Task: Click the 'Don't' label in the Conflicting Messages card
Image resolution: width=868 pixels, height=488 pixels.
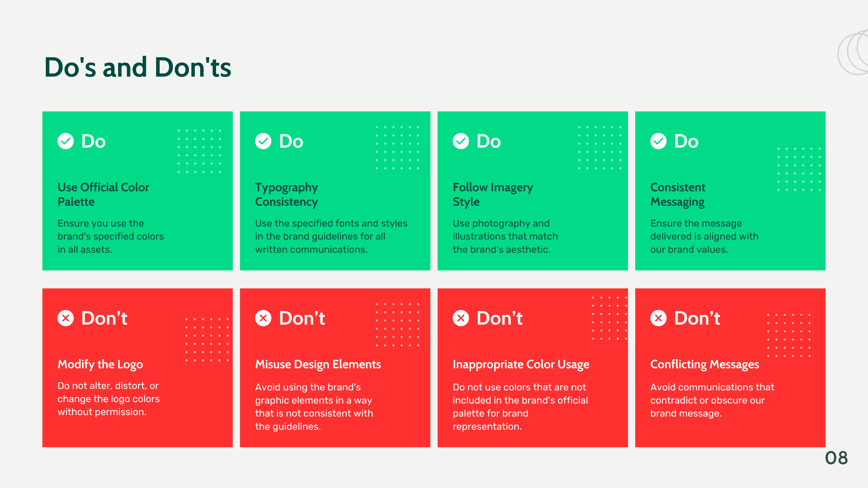Action: tap(697, 318)
